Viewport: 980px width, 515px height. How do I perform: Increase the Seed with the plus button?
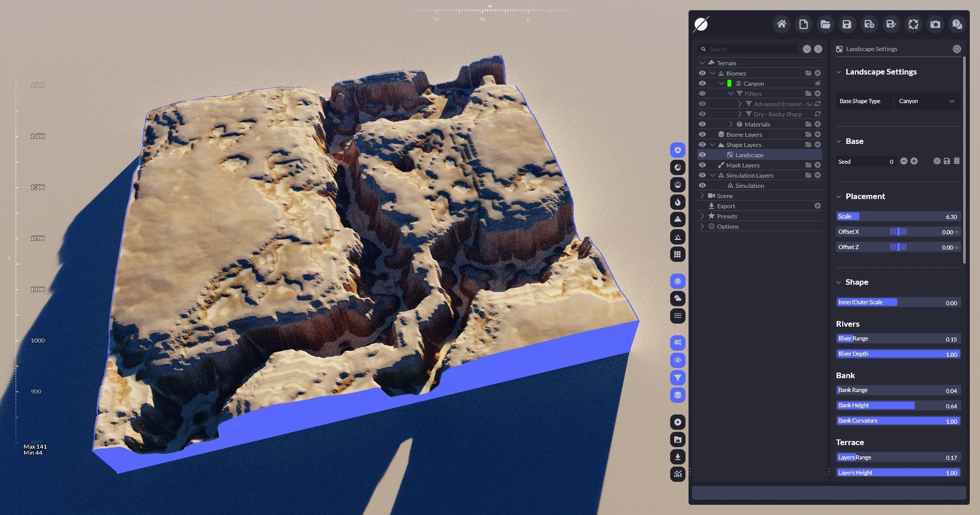point(914,161)
